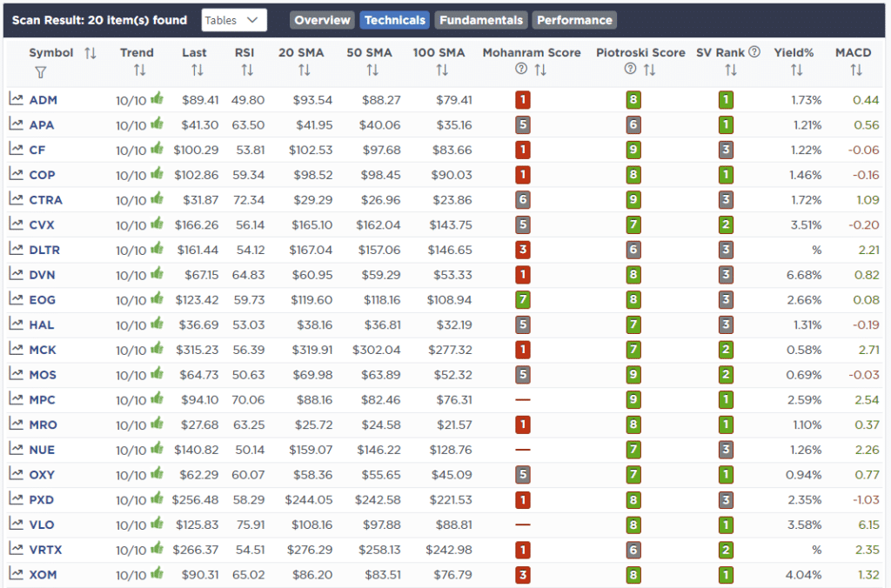
Task: Open the chart icon for DLTR
Action: pyautogui.click(x=16, y=250)
